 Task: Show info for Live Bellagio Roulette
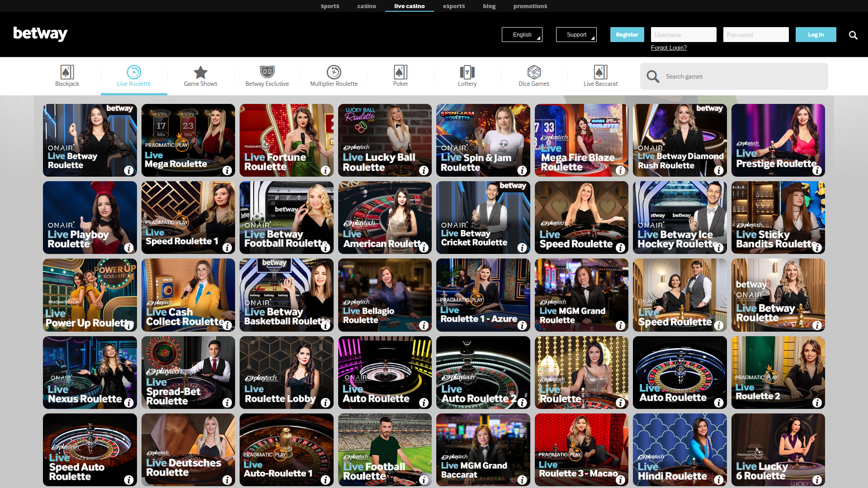(424, 325)
